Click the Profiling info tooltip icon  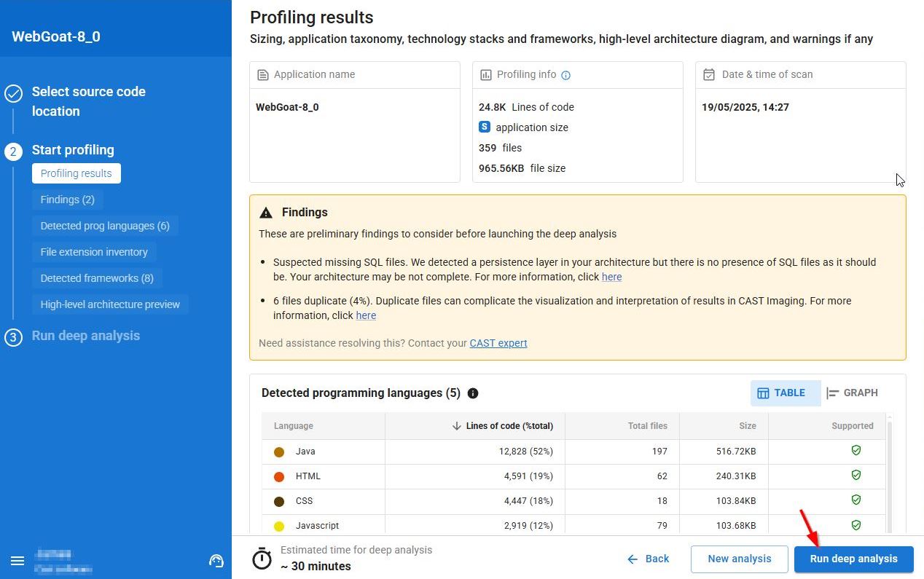click(x=566, y=75)
